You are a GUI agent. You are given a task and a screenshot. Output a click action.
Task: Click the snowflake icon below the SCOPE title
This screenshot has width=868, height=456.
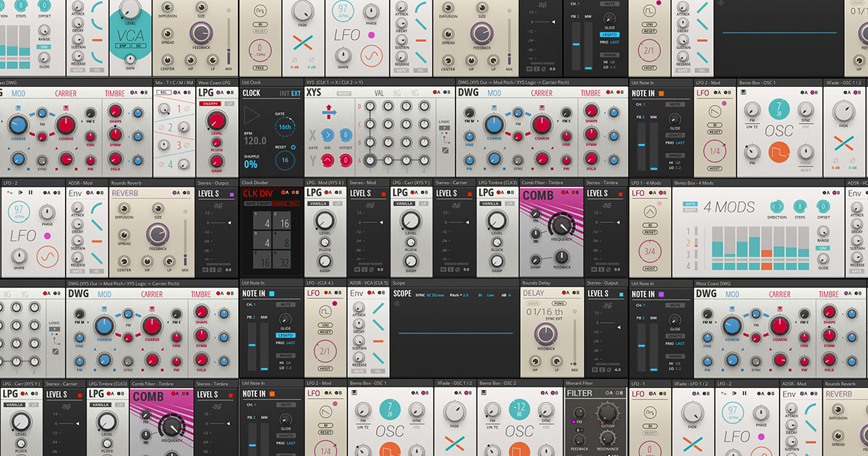coord(397,305)
